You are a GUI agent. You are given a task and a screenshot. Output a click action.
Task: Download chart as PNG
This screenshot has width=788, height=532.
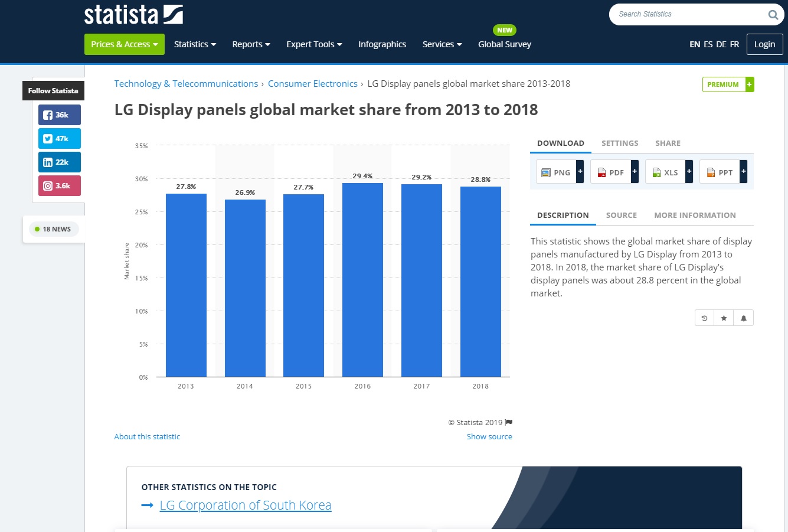coord(556,172)
